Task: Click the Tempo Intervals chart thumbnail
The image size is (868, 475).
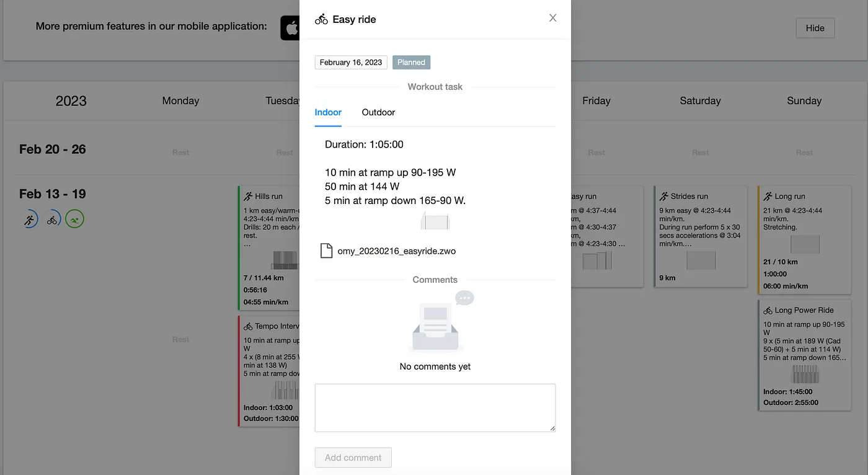Action: tap(286, 390)
